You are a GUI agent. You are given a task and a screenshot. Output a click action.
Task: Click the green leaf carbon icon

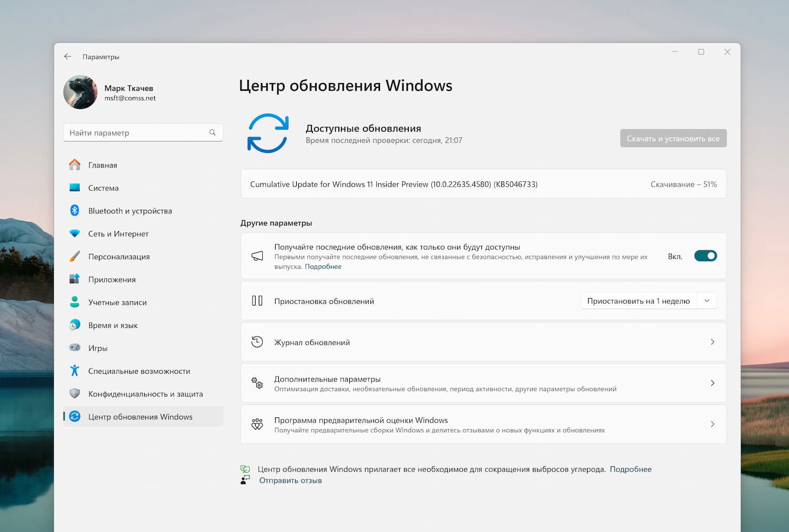click(245, 469)
